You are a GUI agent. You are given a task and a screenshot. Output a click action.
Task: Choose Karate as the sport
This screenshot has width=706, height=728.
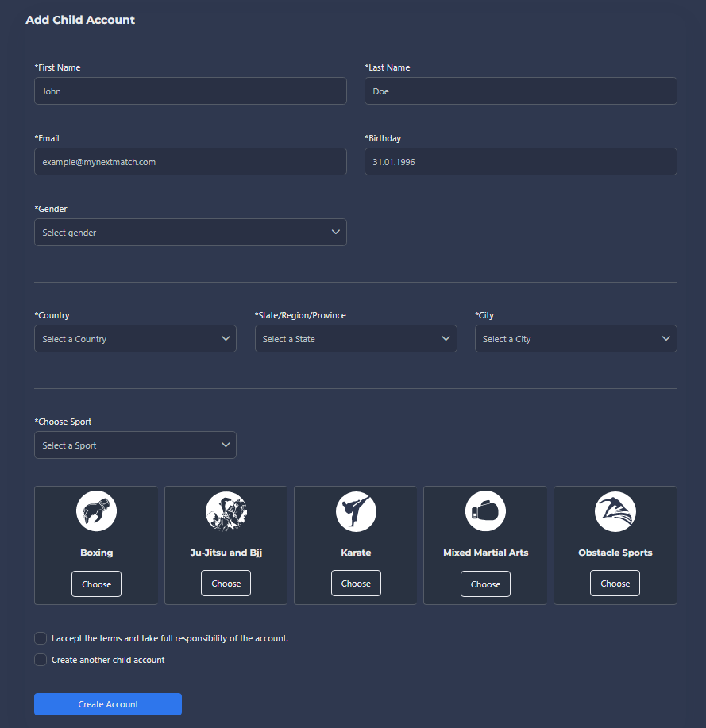(x=356, y=584)
